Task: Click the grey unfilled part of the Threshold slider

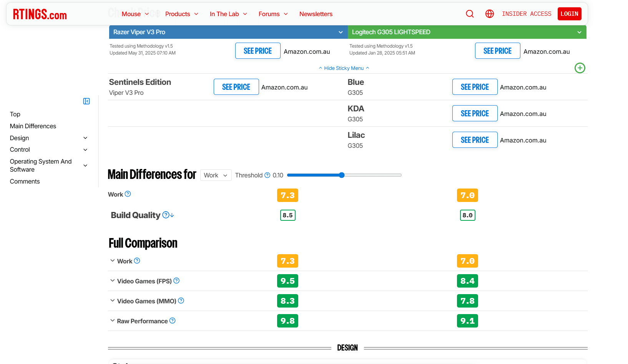Action: 373,175
